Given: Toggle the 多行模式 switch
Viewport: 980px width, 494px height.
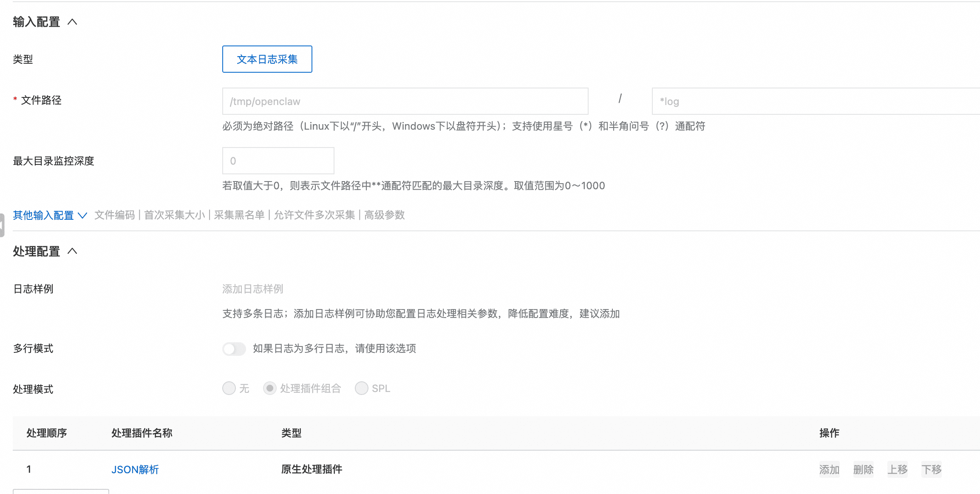Looking at the screenshot, I should (x=234, y=349).
